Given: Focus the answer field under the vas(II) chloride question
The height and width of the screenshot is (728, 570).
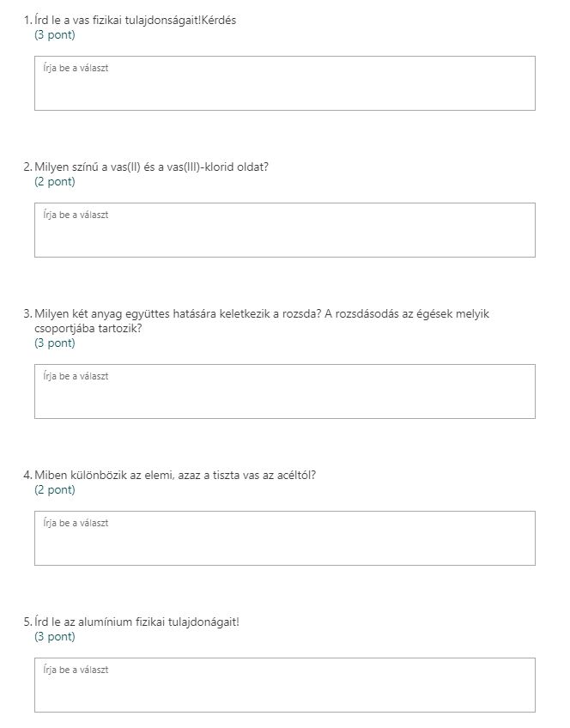Looking at the screenshot, I should [x=284, y=230].
